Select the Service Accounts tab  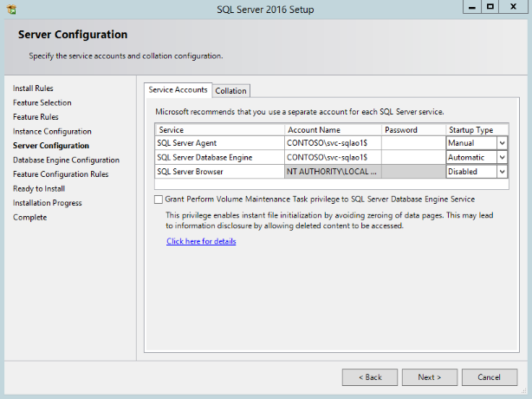178,90
